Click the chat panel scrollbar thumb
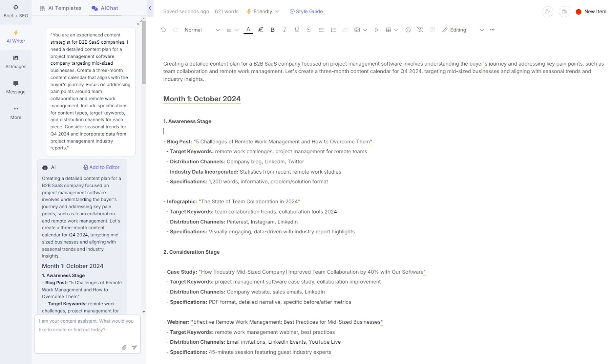Image resolution: width=613 pixels, height=364 pixels. tap(144, 52)
